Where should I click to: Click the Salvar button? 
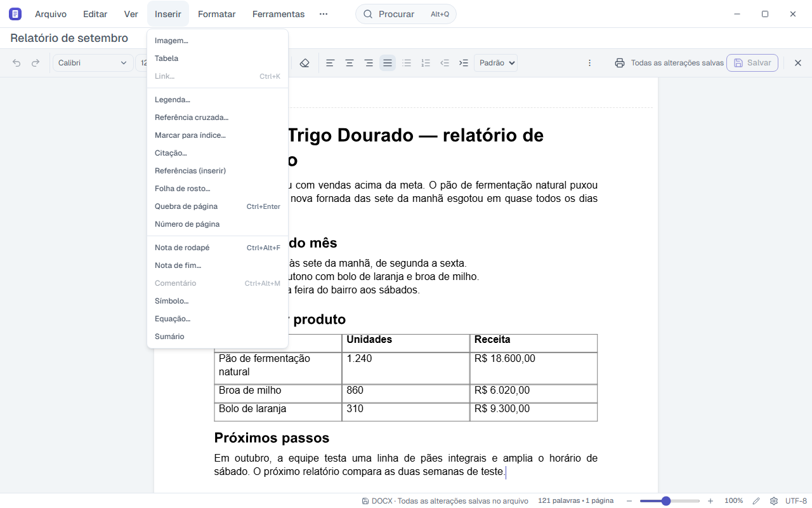(752, 63)
